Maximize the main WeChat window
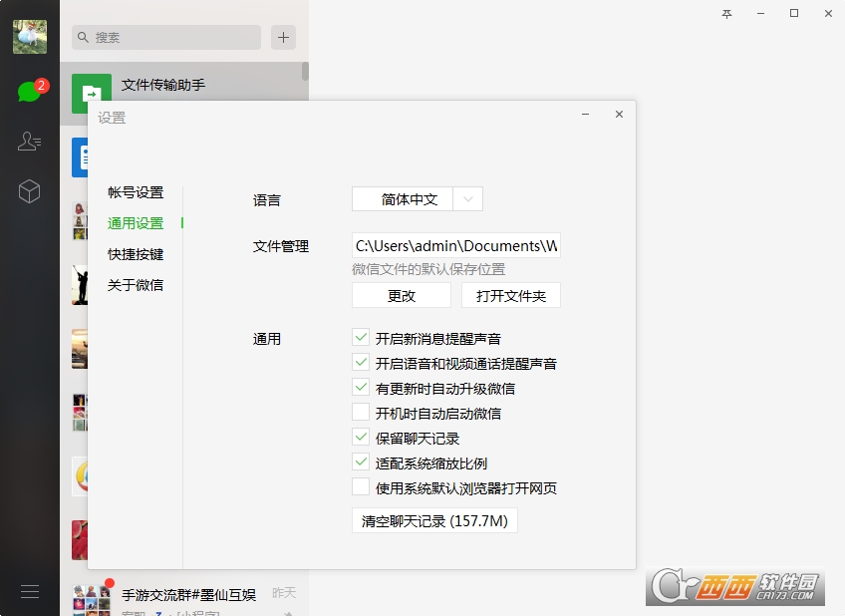 794,14
